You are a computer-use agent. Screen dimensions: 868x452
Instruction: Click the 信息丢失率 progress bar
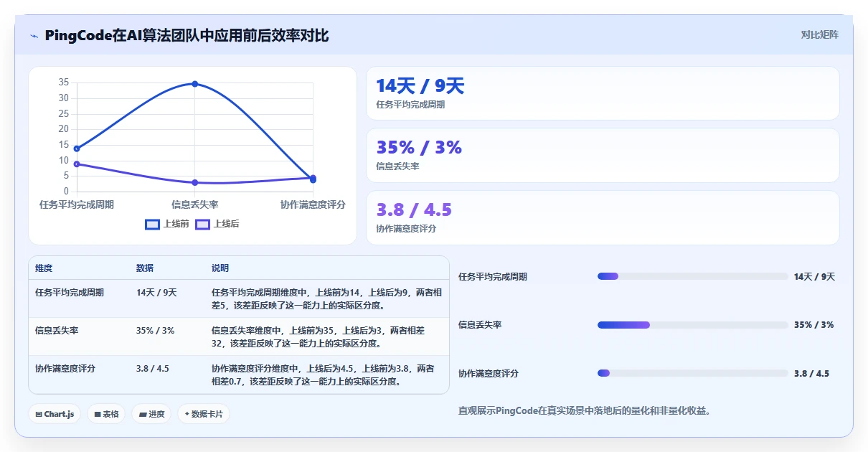[x=693, y=325]
